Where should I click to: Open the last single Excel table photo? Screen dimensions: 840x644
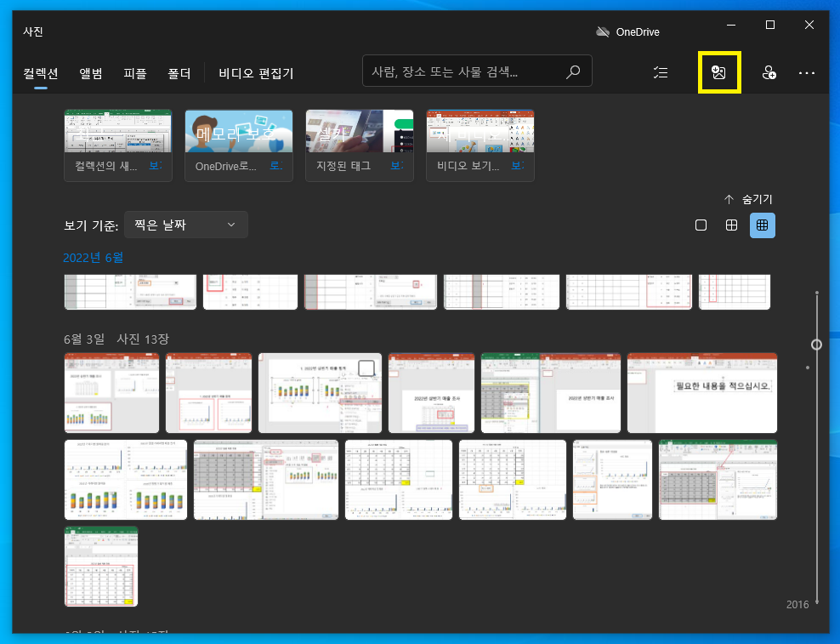[x=100, y=567]
